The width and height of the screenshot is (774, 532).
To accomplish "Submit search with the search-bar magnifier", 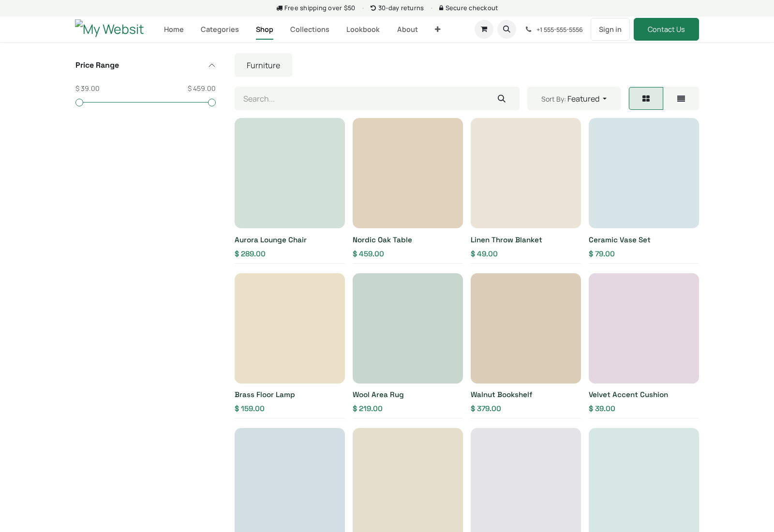I will (502, 99).
